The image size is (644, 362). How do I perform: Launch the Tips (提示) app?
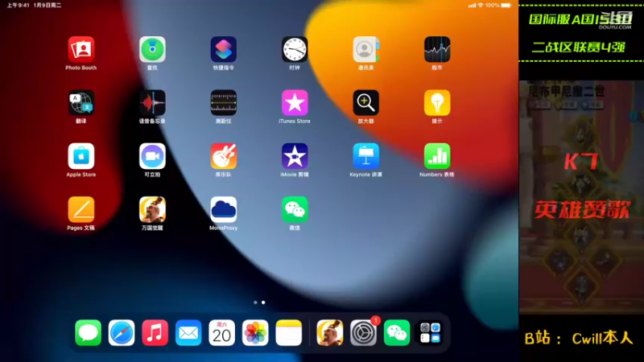click(437, 103)
